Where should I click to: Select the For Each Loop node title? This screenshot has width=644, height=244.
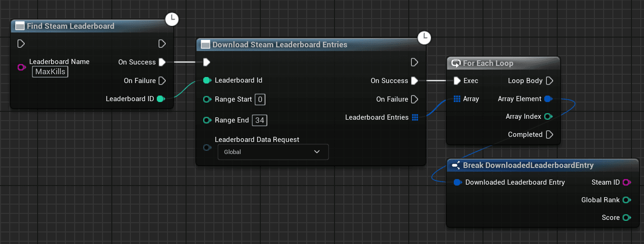click(x=488, y=63)
